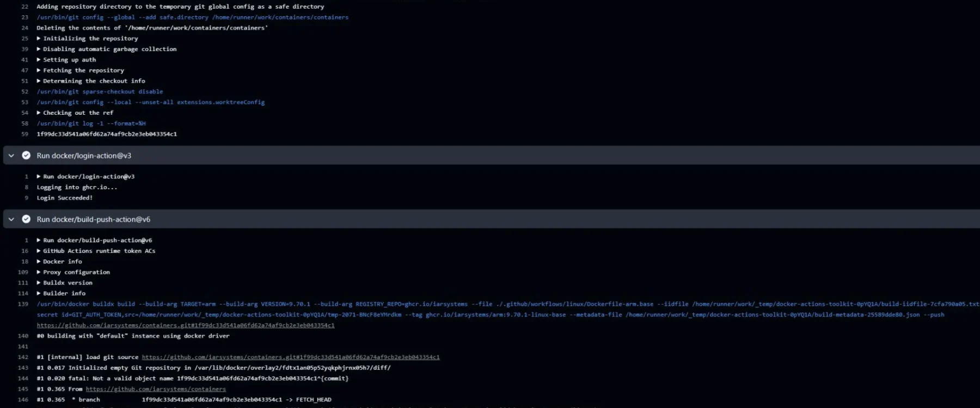This screenshot has height=408, width=980.
Task: Click 'fatal: Not a valid object name' line
Action: 192,378
